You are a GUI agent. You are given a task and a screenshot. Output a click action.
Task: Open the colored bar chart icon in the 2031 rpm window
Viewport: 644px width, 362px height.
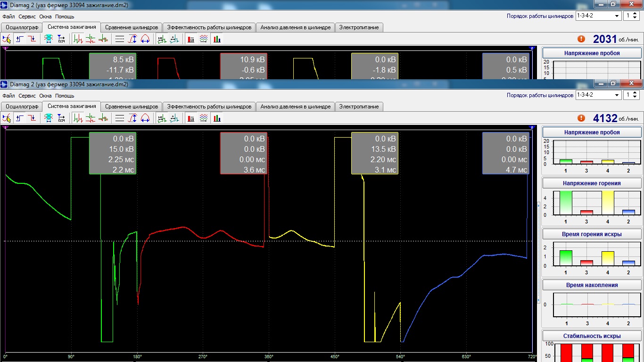(x=216, y=39)
